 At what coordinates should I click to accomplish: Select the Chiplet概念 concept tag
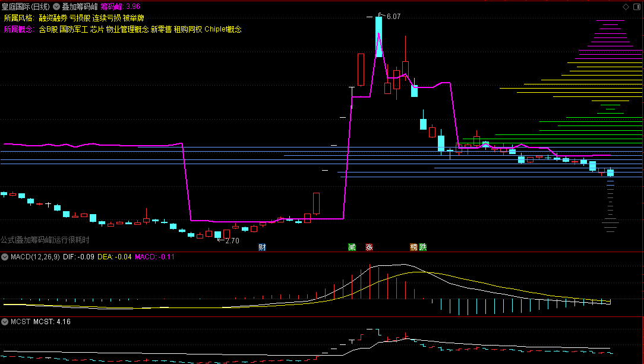223,29
